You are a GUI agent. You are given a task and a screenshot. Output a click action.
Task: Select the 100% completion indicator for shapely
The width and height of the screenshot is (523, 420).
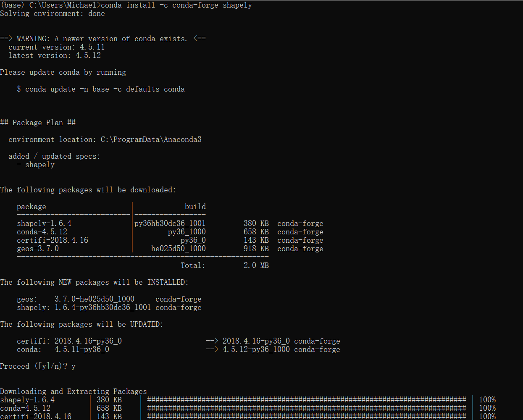pyautogui.click(x=487, y=399)
